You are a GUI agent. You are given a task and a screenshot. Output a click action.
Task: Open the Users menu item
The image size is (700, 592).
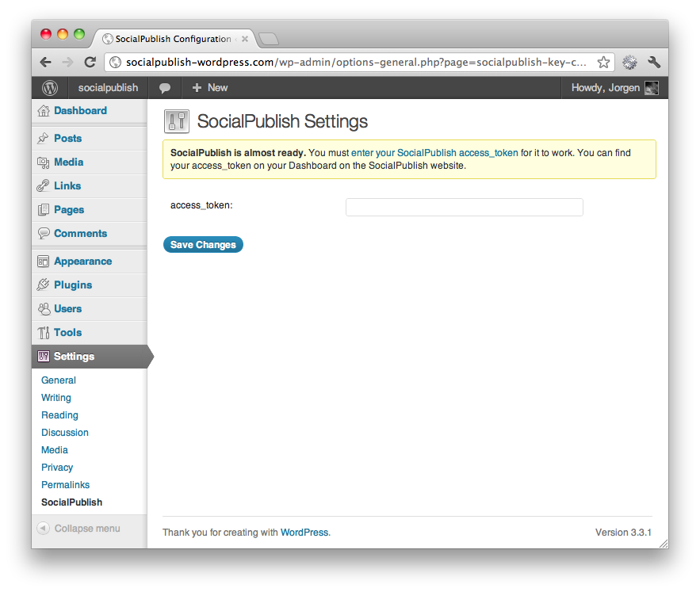coord(68,309)
